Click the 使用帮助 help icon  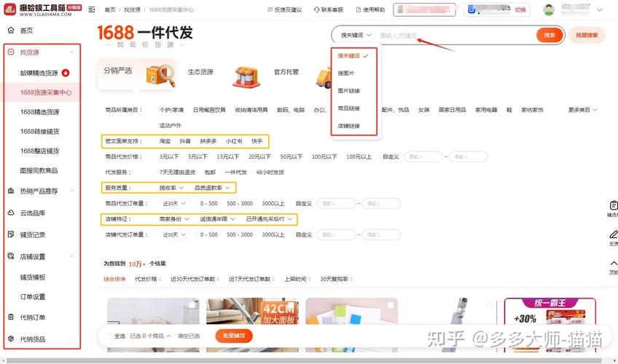(x=359, y=9)
